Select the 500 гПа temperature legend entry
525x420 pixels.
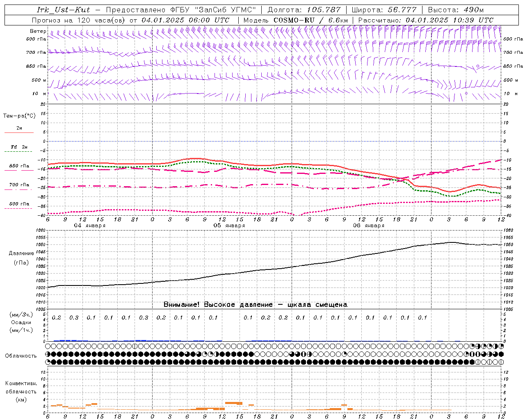click(19, 204)
